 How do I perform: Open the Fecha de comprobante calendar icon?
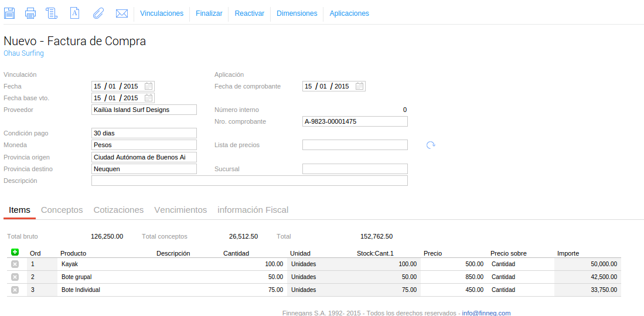pos(360,86)
